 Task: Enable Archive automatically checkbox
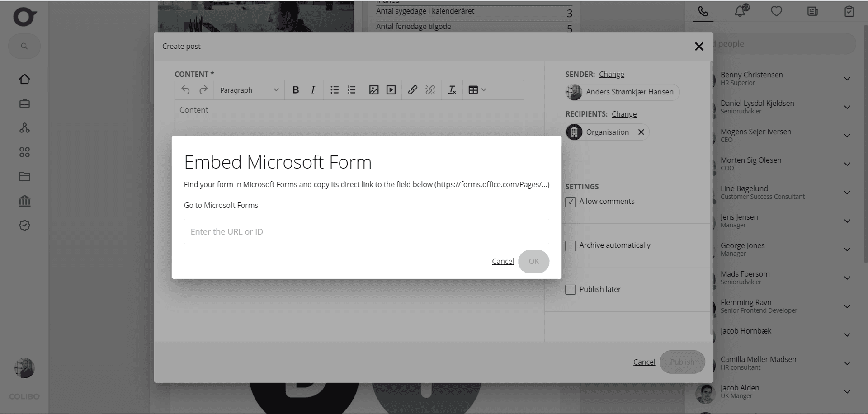(571, 245)
